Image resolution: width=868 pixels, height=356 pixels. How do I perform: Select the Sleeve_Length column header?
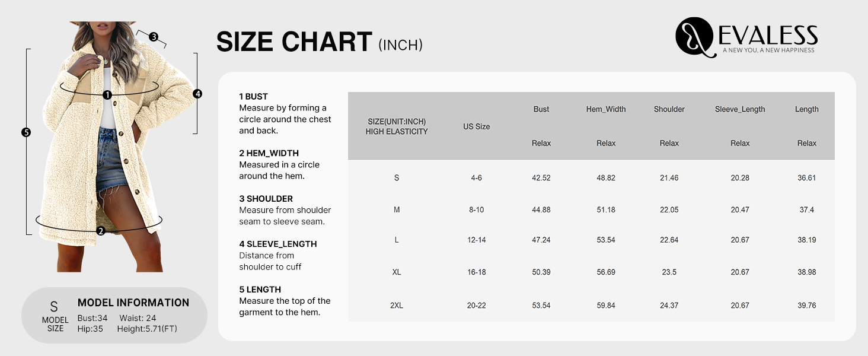(740, 109)
